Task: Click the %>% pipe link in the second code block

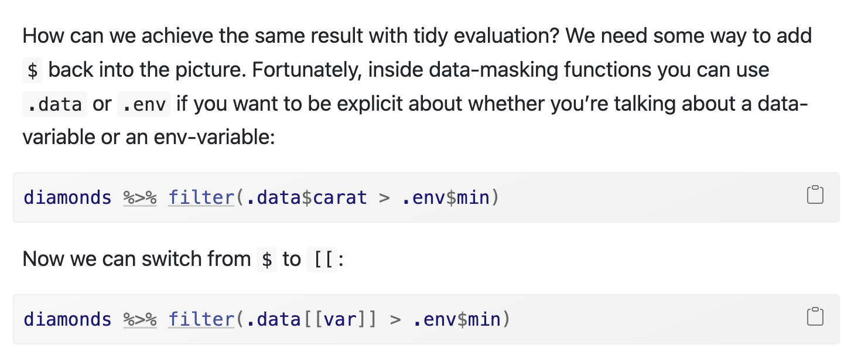Action: pos(140,319)
